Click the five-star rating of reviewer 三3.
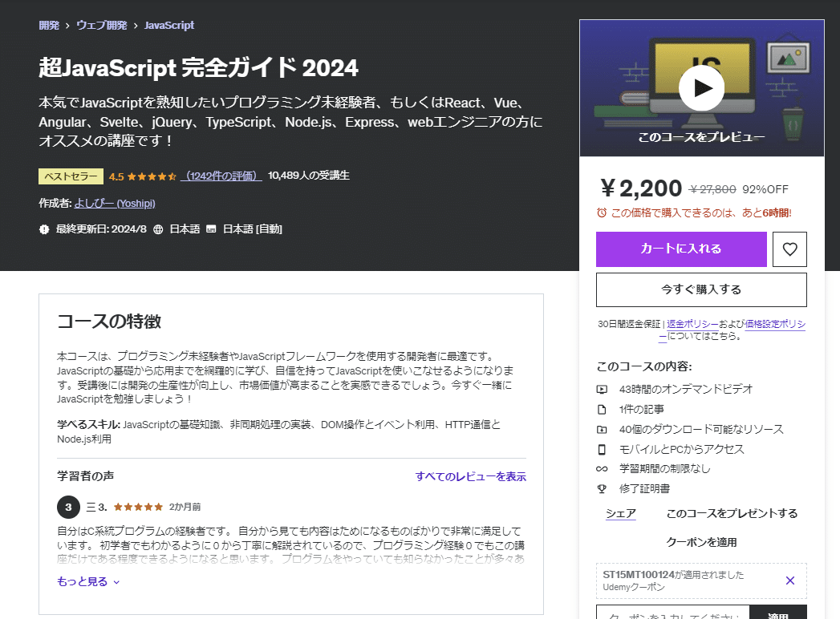This screenshot has height=619, width=840. tap(138, 507)
